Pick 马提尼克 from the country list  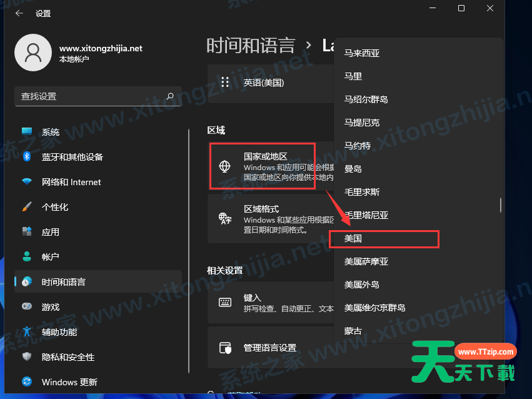tap(418, 123)
